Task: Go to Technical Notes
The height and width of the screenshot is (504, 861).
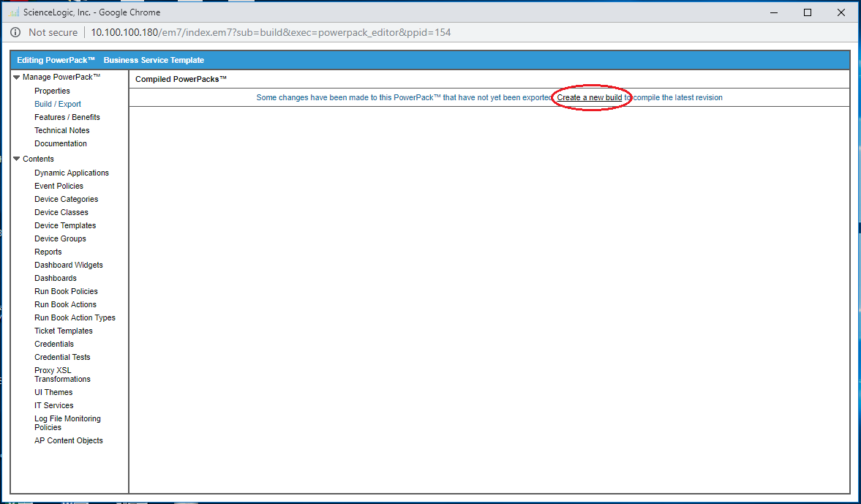Action: click(x=62, y=131)
